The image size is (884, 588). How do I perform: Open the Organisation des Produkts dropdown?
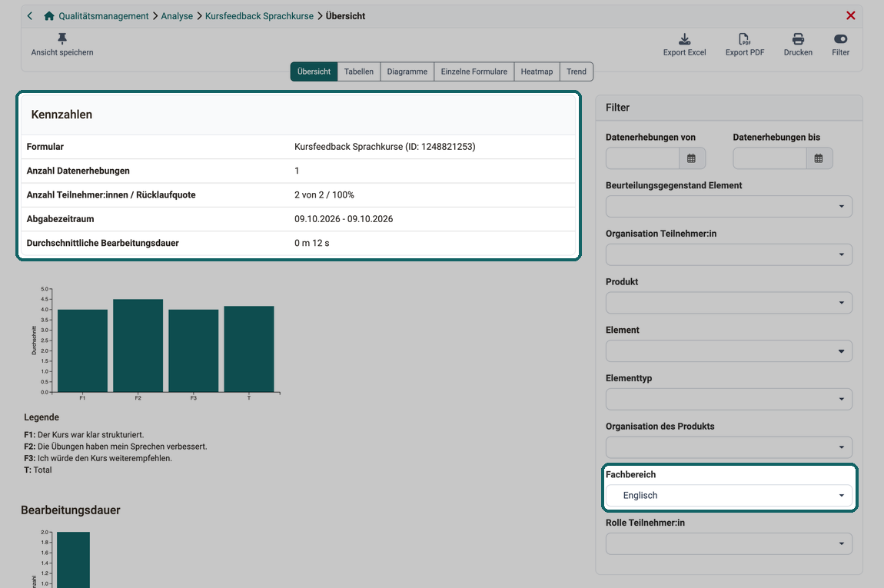click(729, 447)
